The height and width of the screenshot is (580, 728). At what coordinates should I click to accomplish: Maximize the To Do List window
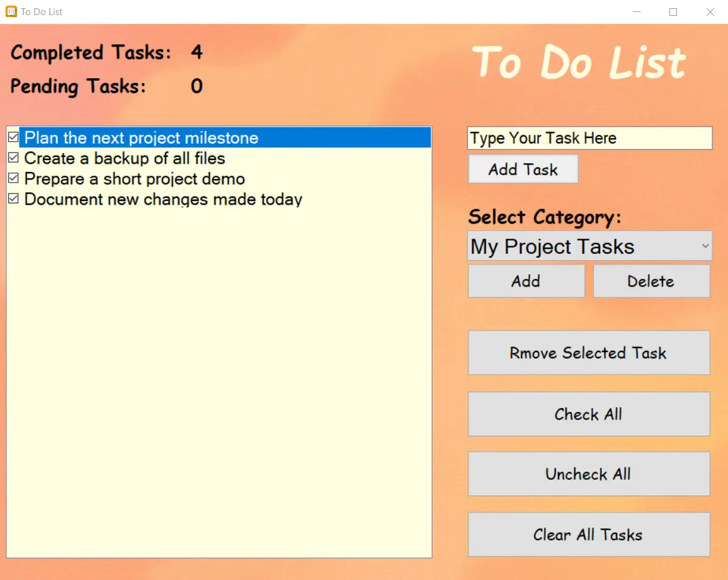(x=673, y=12)
